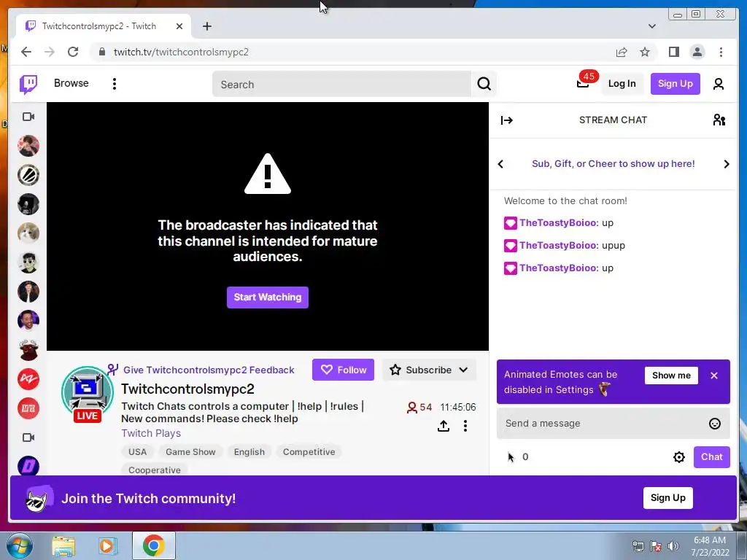Viewport: 747px width, 560px height.
Task: Open chat settings gear
Action: [679, 457]
